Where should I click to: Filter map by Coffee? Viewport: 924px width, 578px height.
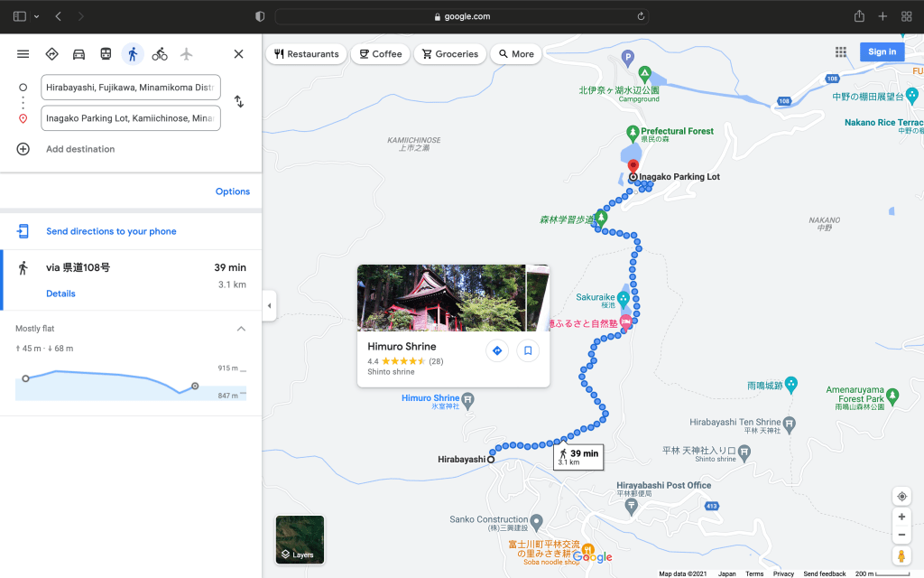379,54
